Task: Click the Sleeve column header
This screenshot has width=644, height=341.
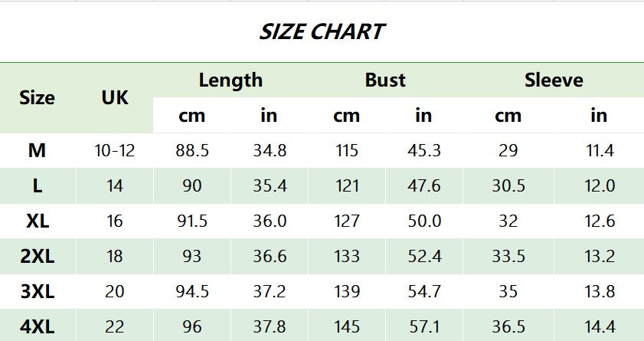Action: [554, 80]
